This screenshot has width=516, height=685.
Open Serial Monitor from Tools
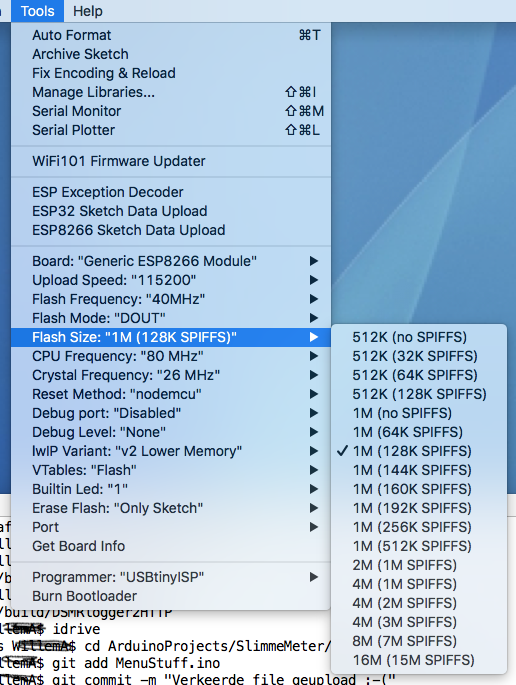(171, 111)
